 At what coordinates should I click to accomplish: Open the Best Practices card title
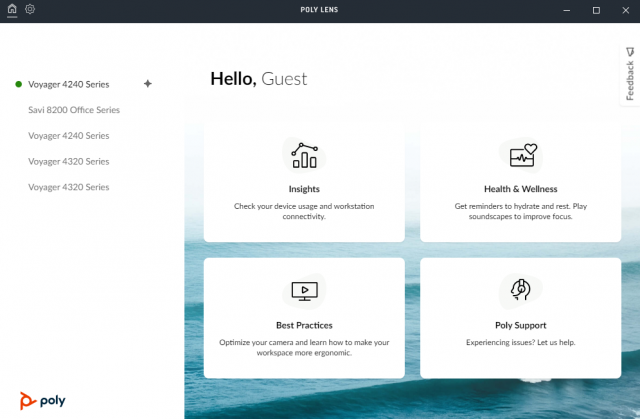[304, 325]
